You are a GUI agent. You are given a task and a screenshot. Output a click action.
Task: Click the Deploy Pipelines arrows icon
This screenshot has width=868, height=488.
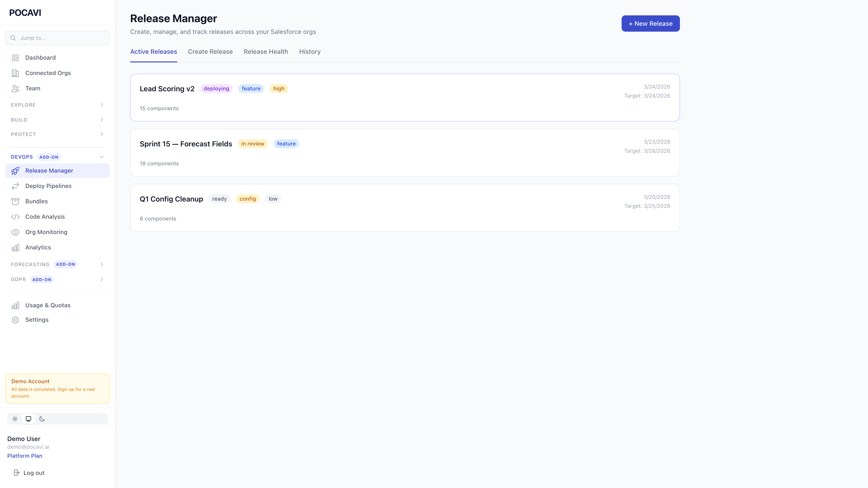(15, 186)
